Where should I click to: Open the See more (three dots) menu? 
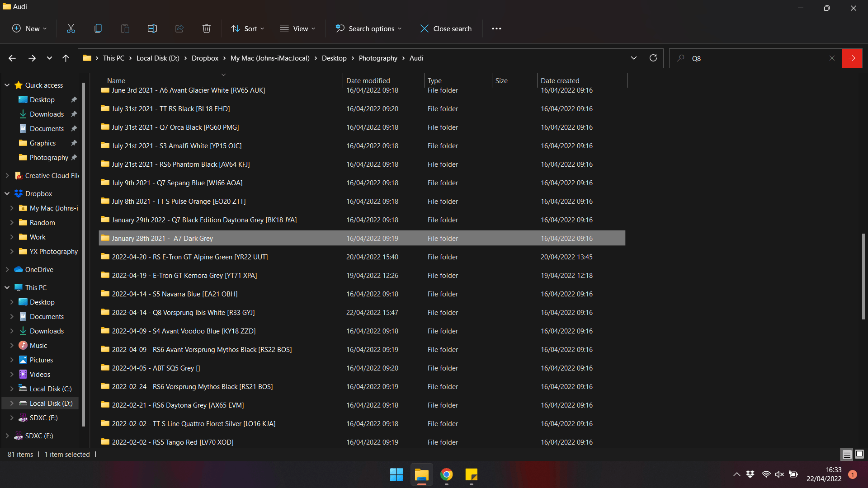(x=496, y=28)
